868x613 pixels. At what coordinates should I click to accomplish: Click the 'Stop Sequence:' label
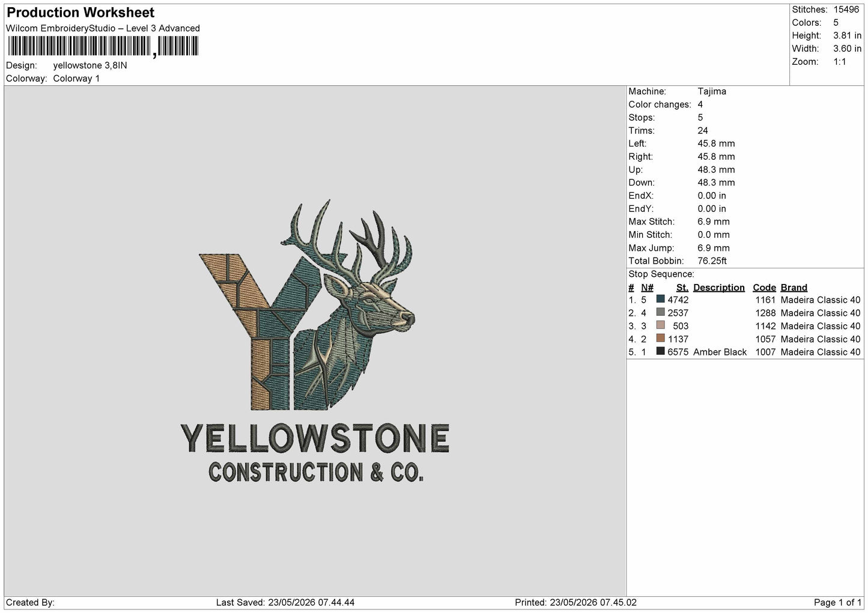coord(661,274)
